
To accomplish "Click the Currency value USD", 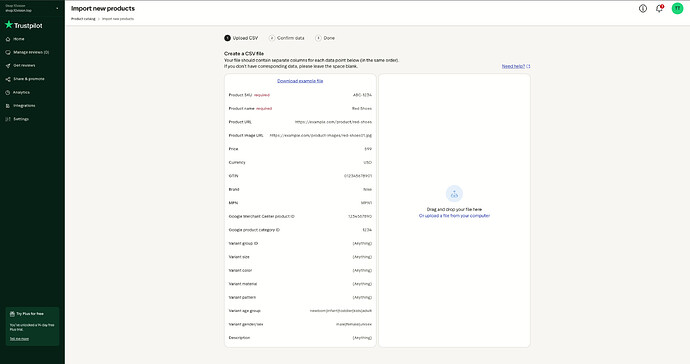I will tap(367, 162).
